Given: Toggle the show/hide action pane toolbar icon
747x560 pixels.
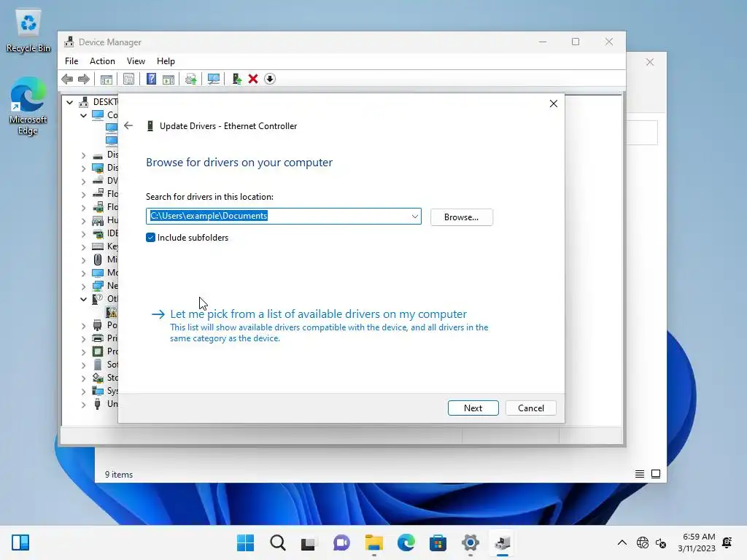Looking at the screenshot, I should [169, 79].
